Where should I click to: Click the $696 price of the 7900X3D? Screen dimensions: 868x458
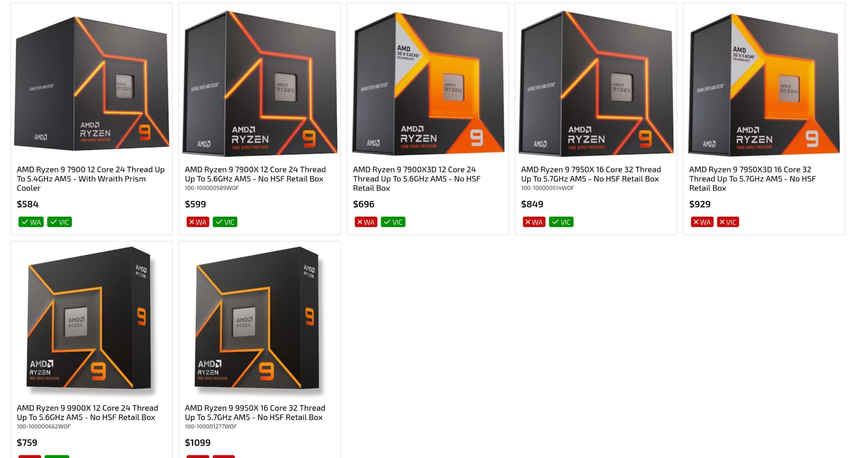pyautogui.click(x=363, y=204)
